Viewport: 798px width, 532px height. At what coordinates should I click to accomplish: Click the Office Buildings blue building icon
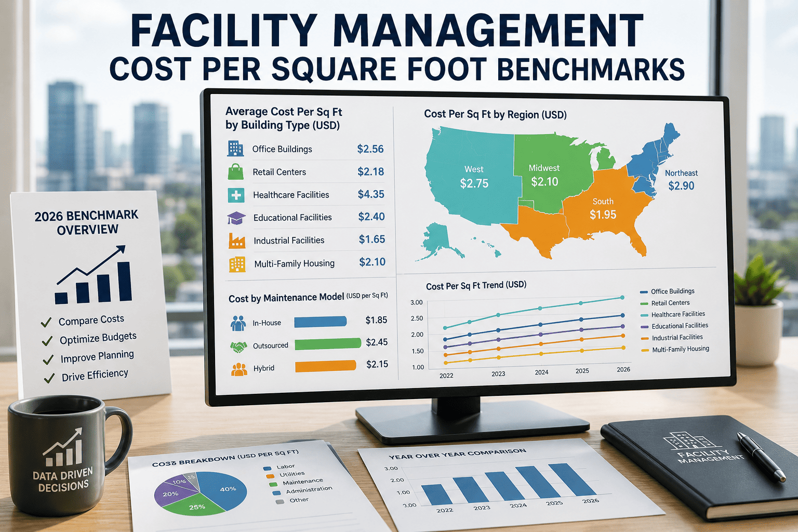click(235, 149)
